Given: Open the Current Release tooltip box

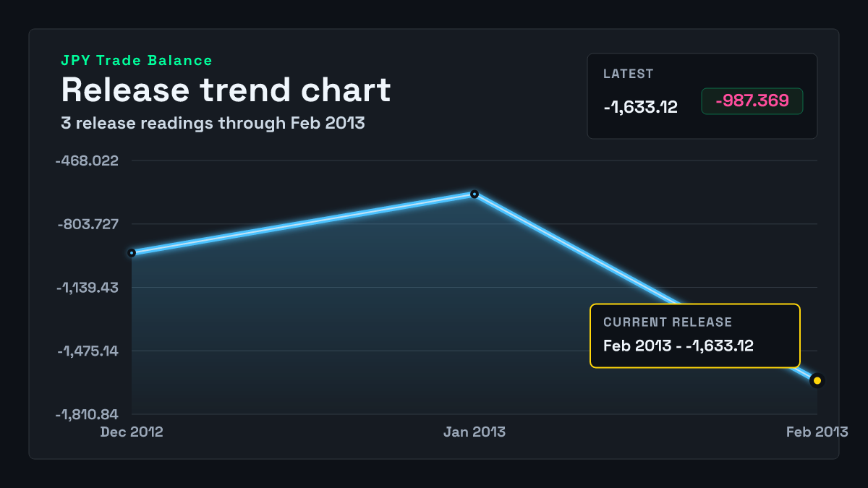Looking at the screenshot, I should [x=695, y=335].
